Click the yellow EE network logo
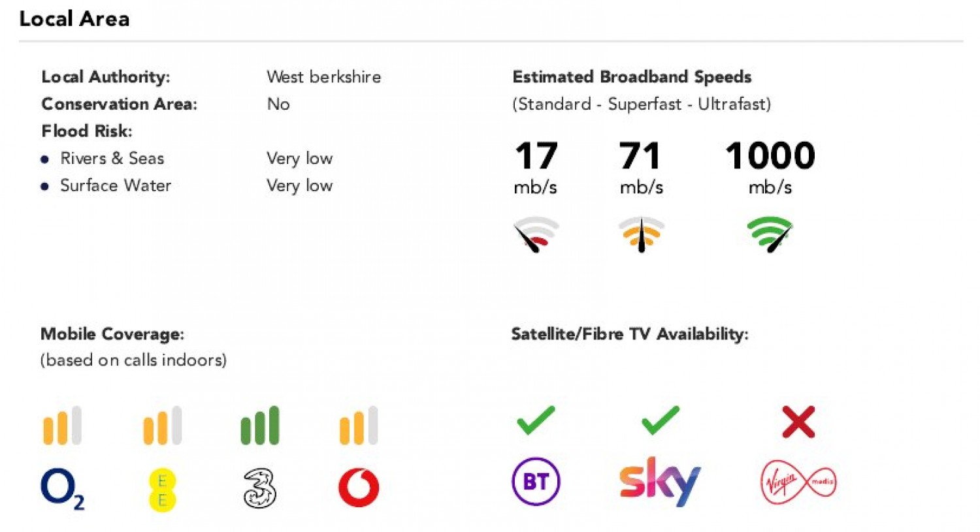The height and width of the screenshot is (532, 980). point(162,490)
